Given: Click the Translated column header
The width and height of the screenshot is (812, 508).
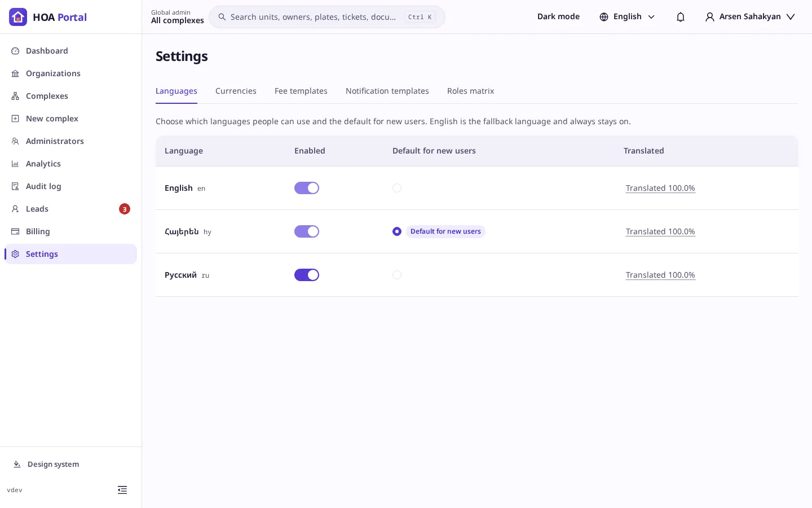Looking at the screenshot, I should point(643,151).
